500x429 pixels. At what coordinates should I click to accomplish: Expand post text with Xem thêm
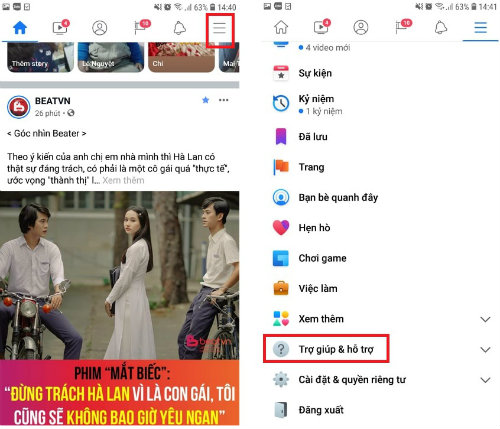point(123,181)
